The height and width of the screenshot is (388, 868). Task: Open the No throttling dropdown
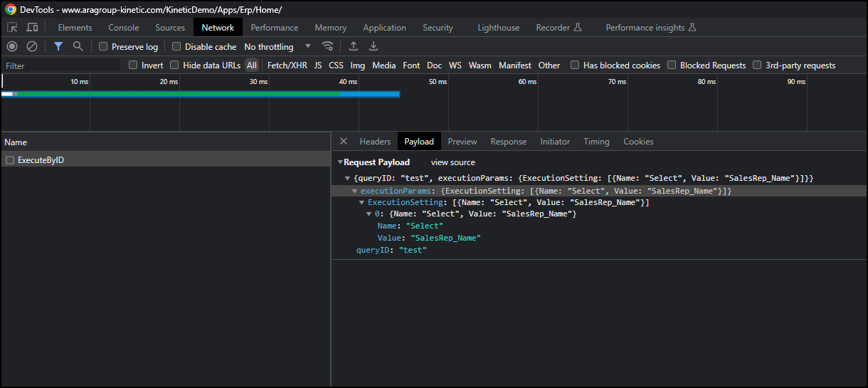click(x=277, y=47)
